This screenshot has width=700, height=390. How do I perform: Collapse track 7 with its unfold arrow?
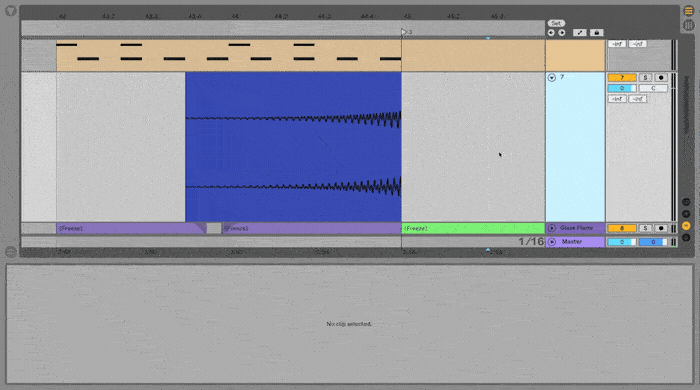point(552,78)
